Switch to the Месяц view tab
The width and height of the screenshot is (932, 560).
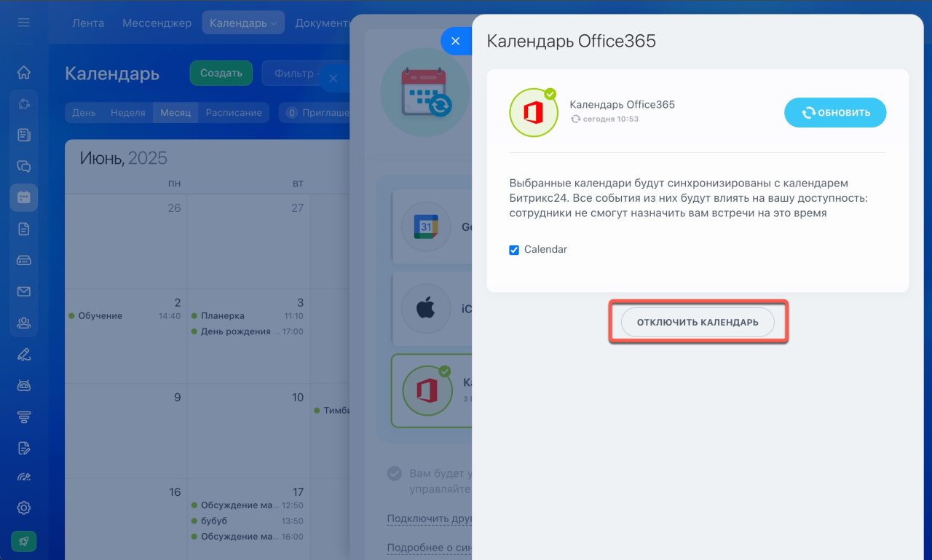(175, 113)
